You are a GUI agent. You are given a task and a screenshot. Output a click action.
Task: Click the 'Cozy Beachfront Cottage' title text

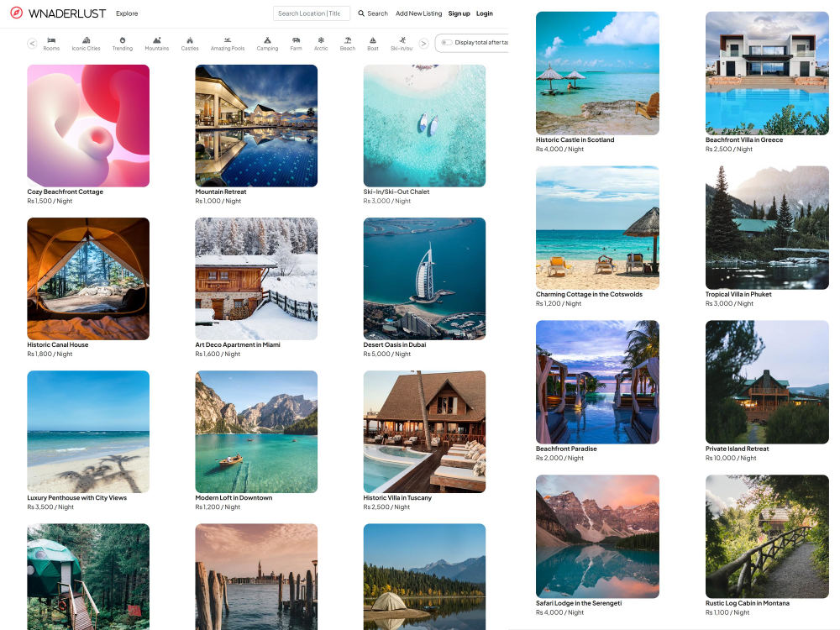pyautogui.click(x=66, y=192)
